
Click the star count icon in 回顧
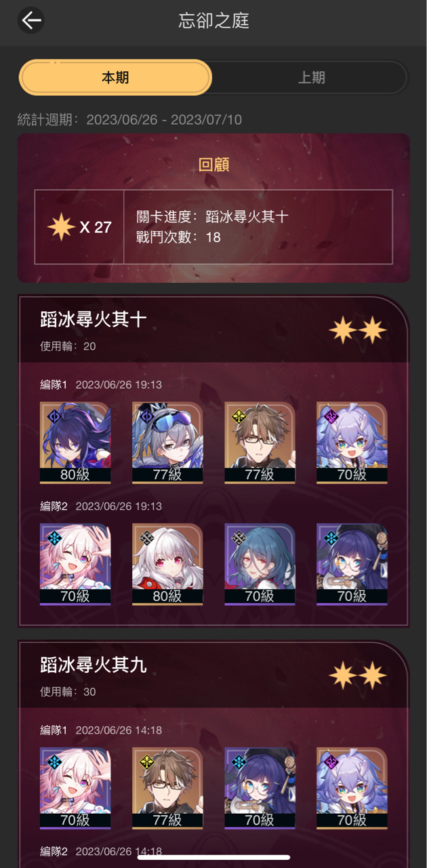pos(61,226)
